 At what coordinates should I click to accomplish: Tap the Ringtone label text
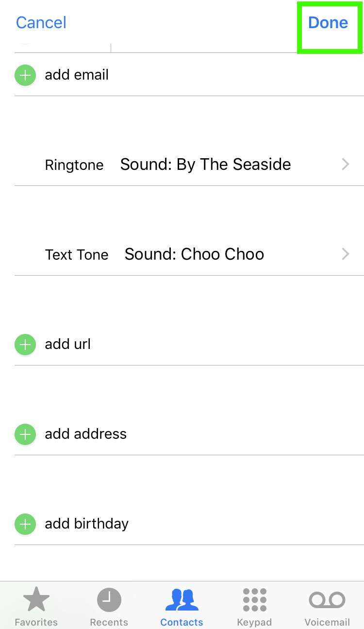click(x=74, y=165)
